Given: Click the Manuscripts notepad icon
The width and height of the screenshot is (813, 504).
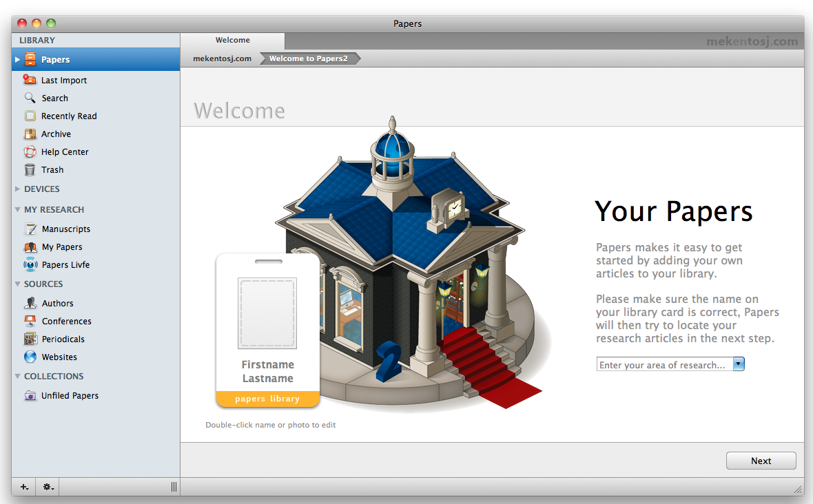Looking at the screenshot, I should click(30, 229).
